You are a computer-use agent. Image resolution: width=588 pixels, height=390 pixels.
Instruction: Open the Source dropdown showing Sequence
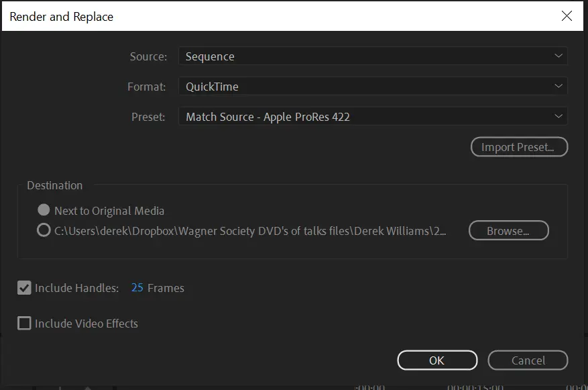372,56
